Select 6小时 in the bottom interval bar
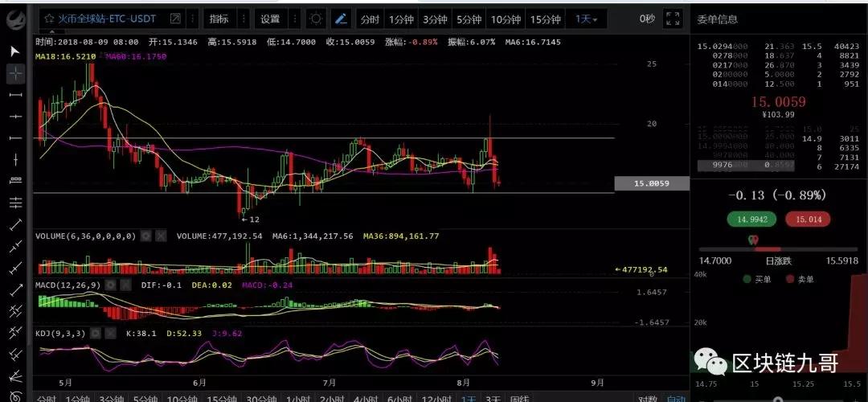The height and width of the screenshot is (402, 868). pyautogui.click(x=399, y=398)
